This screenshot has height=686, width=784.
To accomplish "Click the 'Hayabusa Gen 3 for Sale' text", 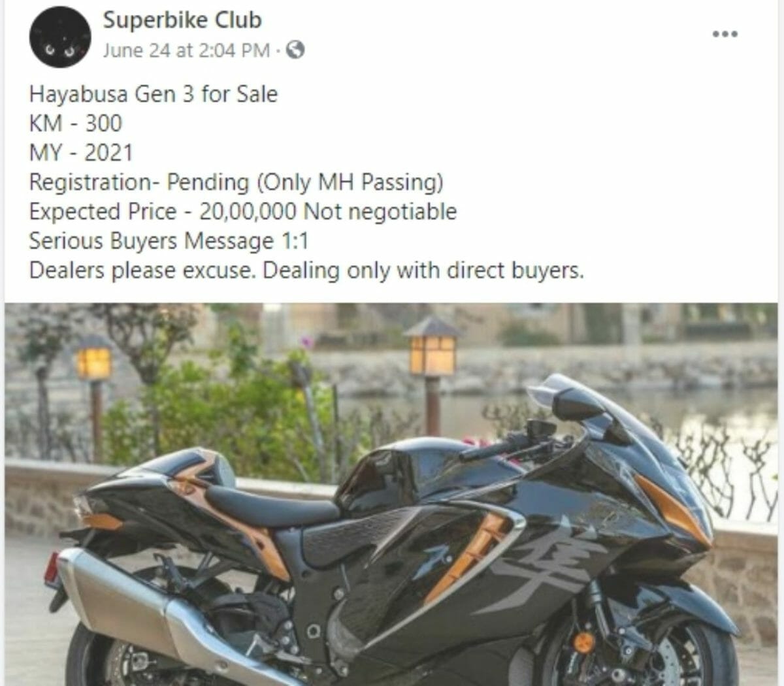I will [154, 94].
